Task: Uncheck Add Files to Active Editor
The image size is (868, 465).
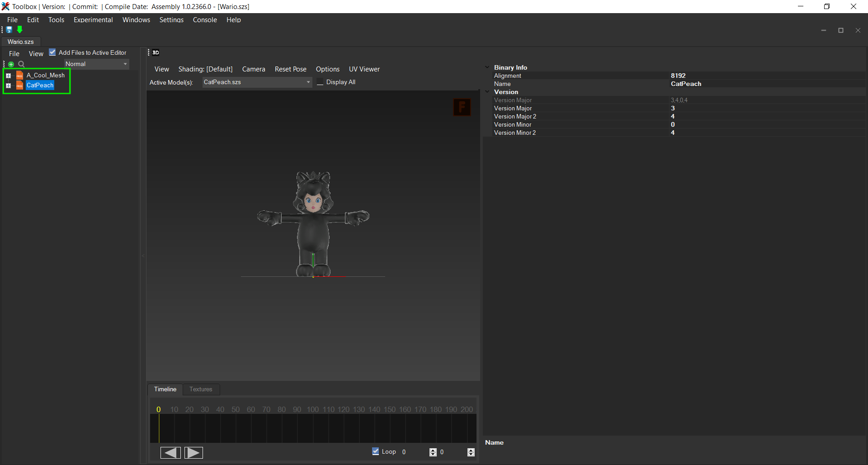Action: point(52,52)
